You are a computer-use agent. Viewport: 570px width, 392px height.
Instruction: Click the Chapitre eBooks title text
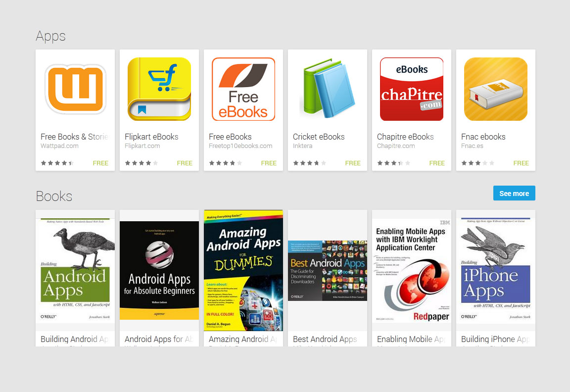point(405,137)
